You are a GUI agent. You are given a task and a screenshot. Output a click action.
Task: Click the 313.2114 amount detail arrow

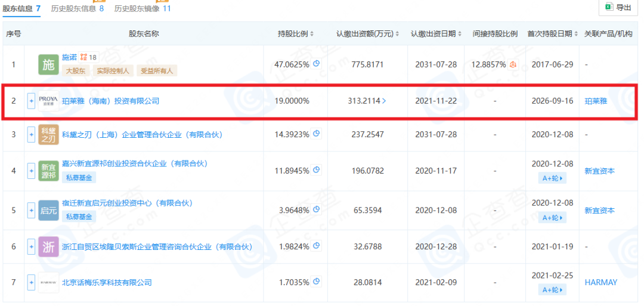[x=384, y=101]
